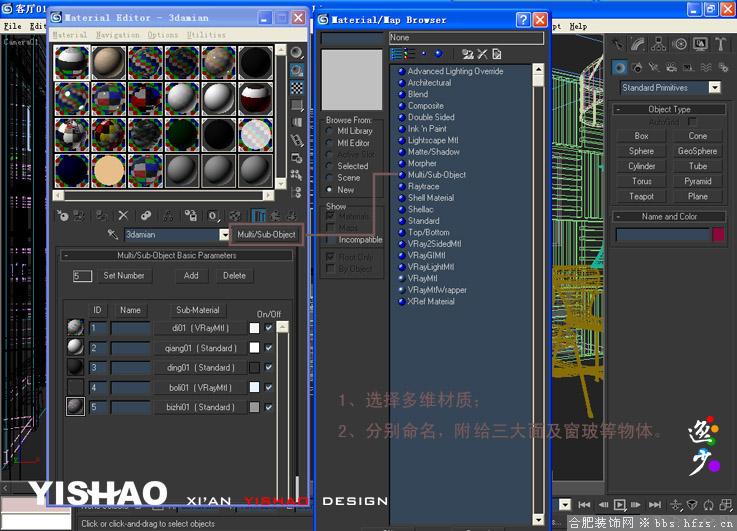Open Options menu in Material Editor
This screenshot has width=737, height=531.
163,35
